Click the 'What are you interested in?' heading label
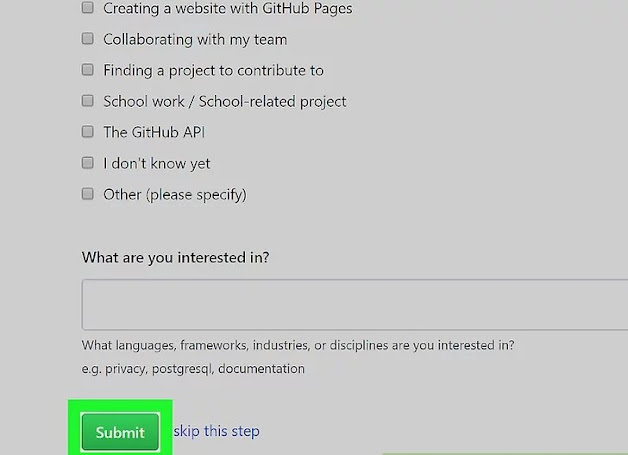Image resolution: width=628 pixels, height=455 pixels. (175, 257)
